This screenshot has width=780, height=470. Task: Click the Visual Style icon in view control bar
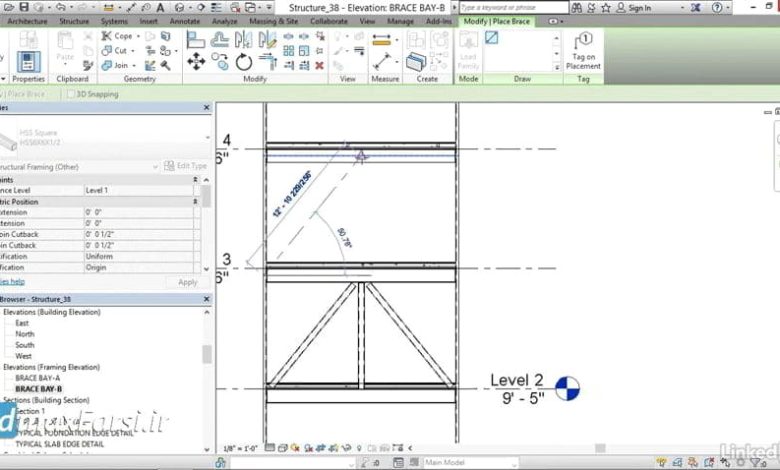point(283,448)
